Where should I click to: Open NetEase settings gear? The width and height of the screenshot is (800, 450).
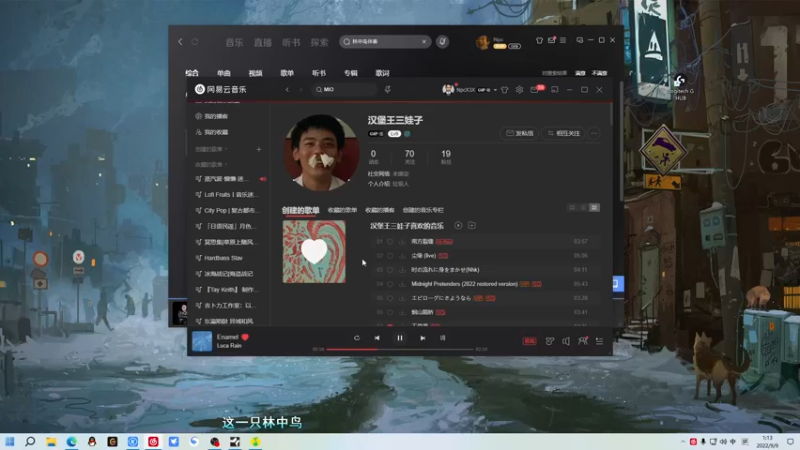519,90
